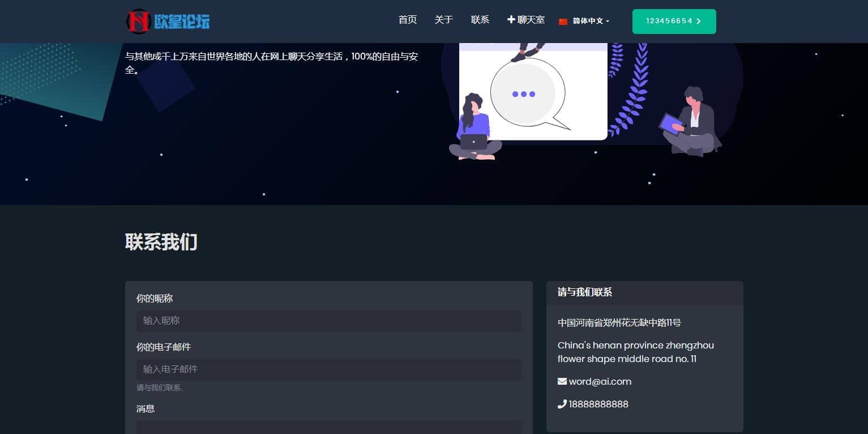Click the plus icon beside 聊天室

[511, 20]
